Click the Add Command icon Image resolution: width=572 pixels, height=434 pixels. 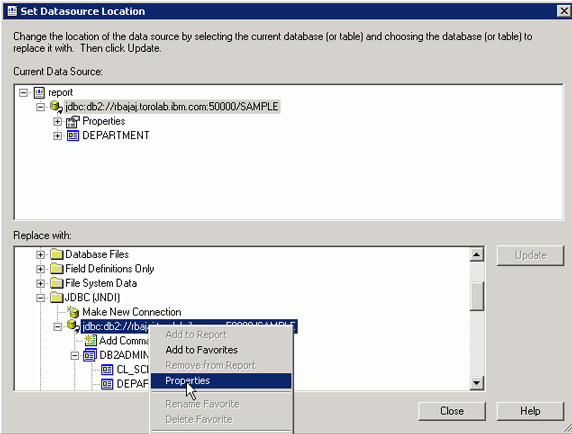coord(90,341)
